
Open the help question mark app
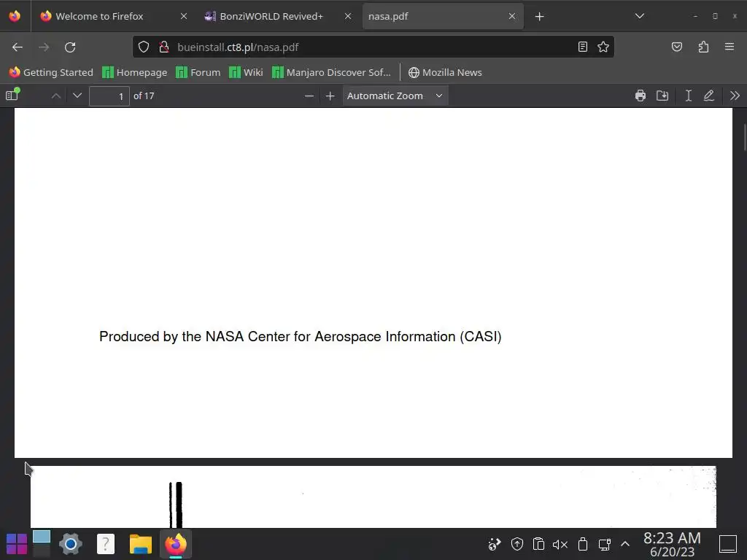coord(105,544)
